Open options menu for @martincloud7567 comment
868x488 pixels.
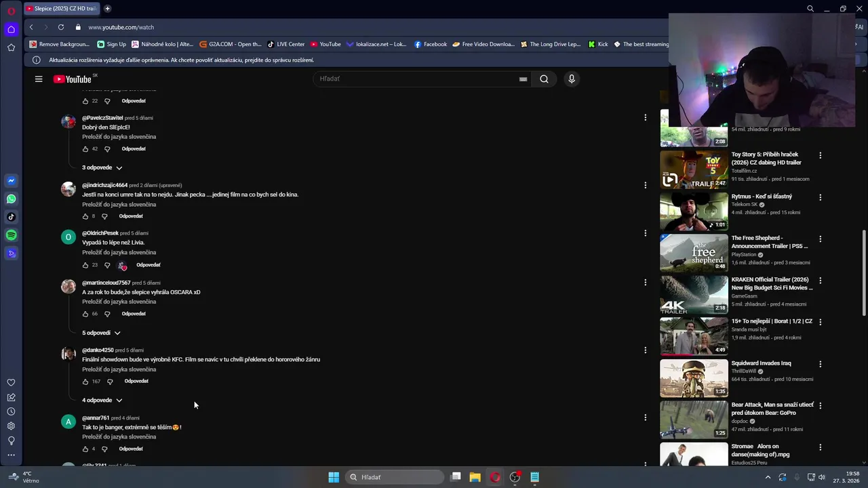point(645,282)
